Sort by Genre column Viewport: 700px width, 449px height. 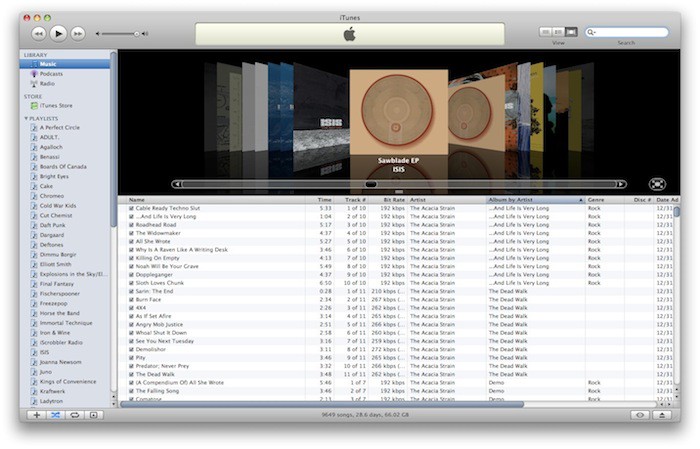coord(604,200)
